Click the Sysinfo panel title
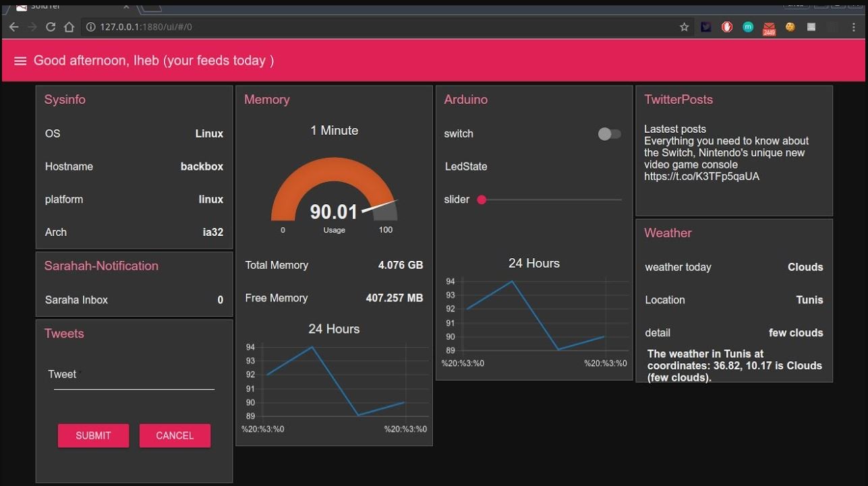The height and width of the screenshot is (486, 868). [65, 100]
